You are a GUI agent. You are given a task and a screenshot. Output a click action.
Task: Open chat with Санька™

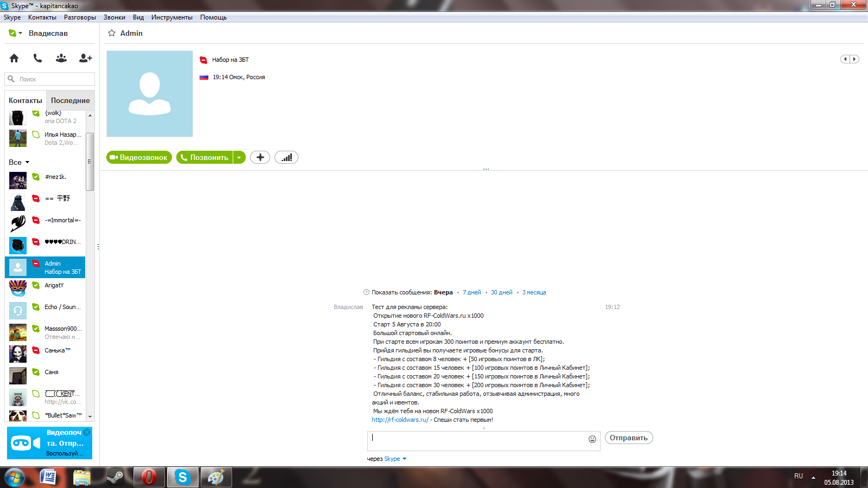click(46, 354)
